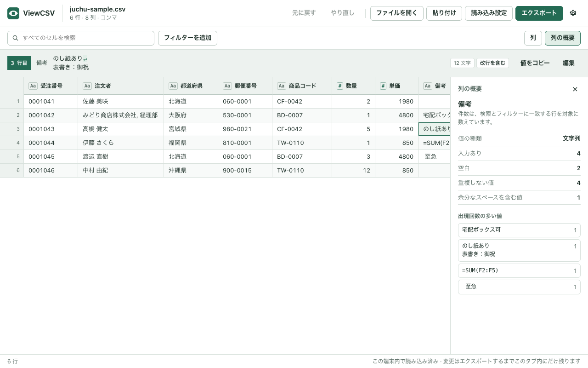Select the 数量 cell showing 12
The width and height of the screenshot is (588, 368).
click(354, 171)
